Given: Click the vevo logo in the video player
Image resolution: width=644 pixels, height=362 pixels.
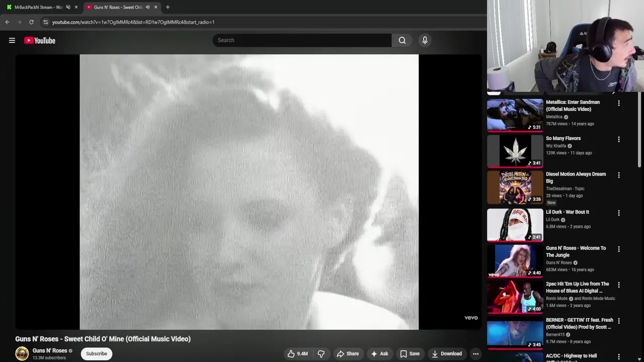Looking at the screenshot, I should tap(471, 318).
